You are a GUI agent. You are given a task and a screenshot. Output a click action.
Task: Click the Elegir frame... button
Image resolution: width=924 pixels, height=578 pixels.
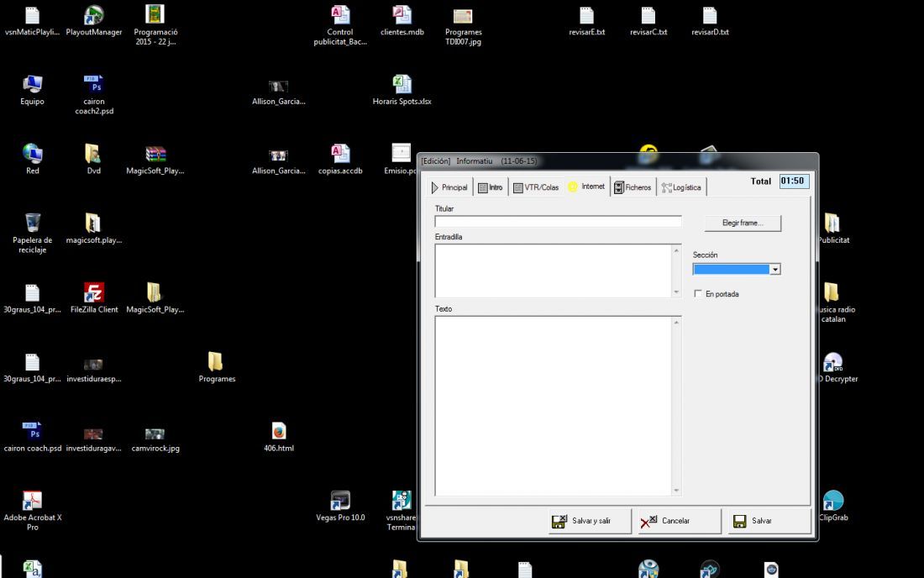pos(743,223)
